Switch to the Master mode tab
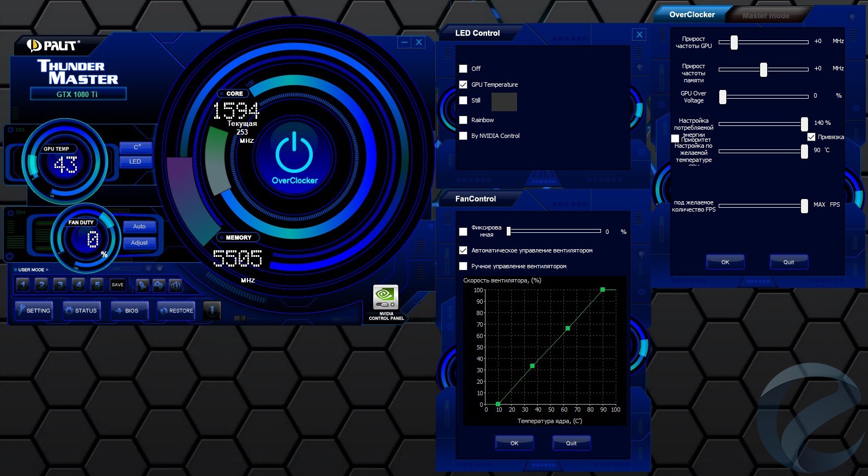Viewport: 868px width, 476px height. [766, 16]
